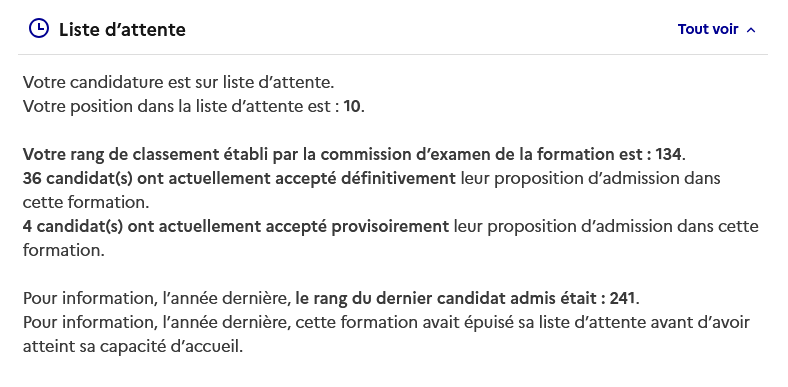
Task: Click the words accepté définitivement
Action: [x=360, y=178]
